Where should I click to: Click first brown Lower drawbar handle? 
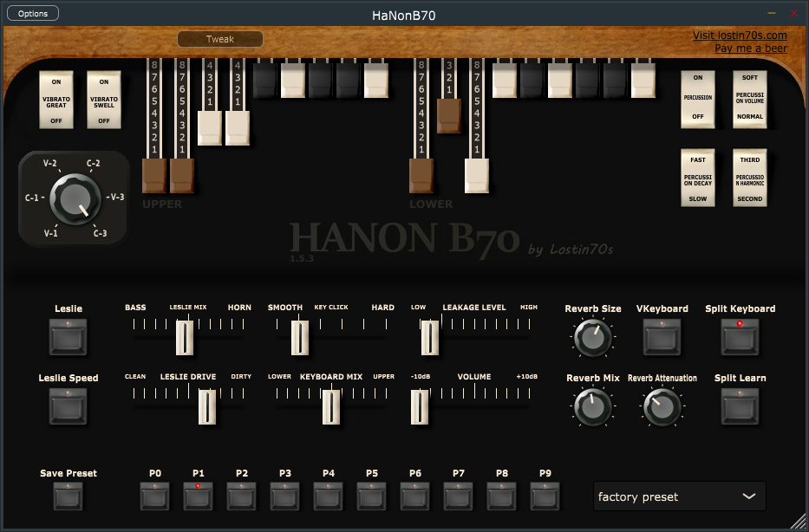point(421,176)
